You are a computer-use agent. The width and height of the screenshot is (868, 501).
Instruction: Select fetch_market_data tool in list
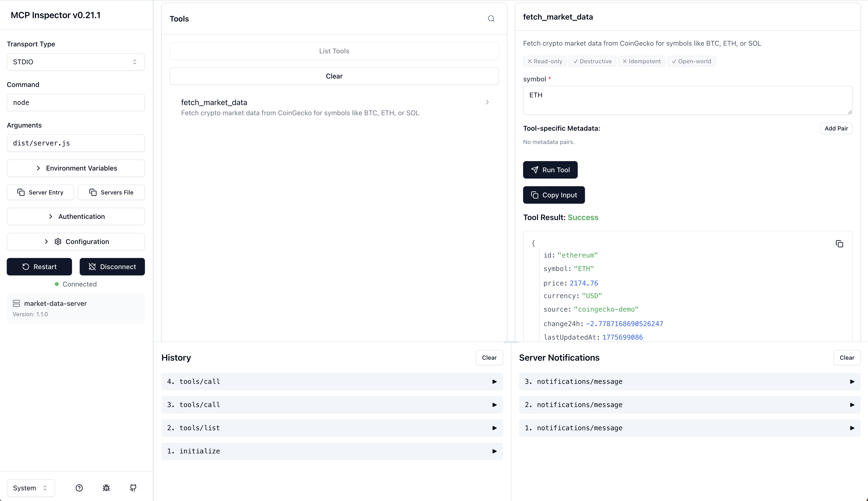pyautogui.click(x=334, y=107)
